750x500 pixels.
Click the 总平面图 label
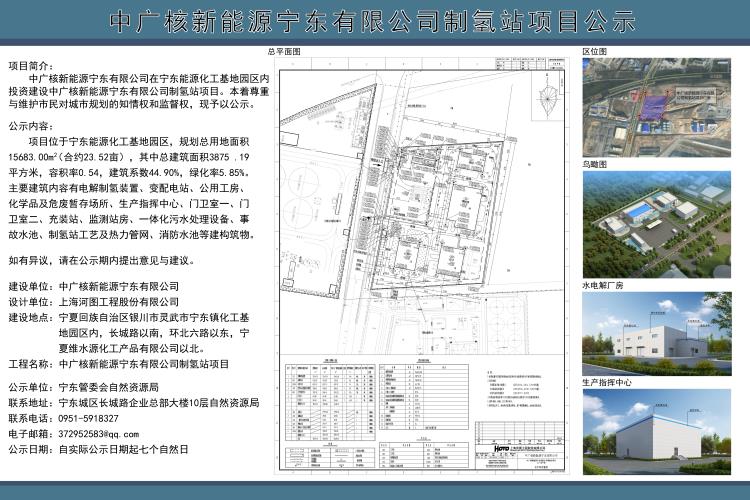pyautogui.click(x=284, y=51)
